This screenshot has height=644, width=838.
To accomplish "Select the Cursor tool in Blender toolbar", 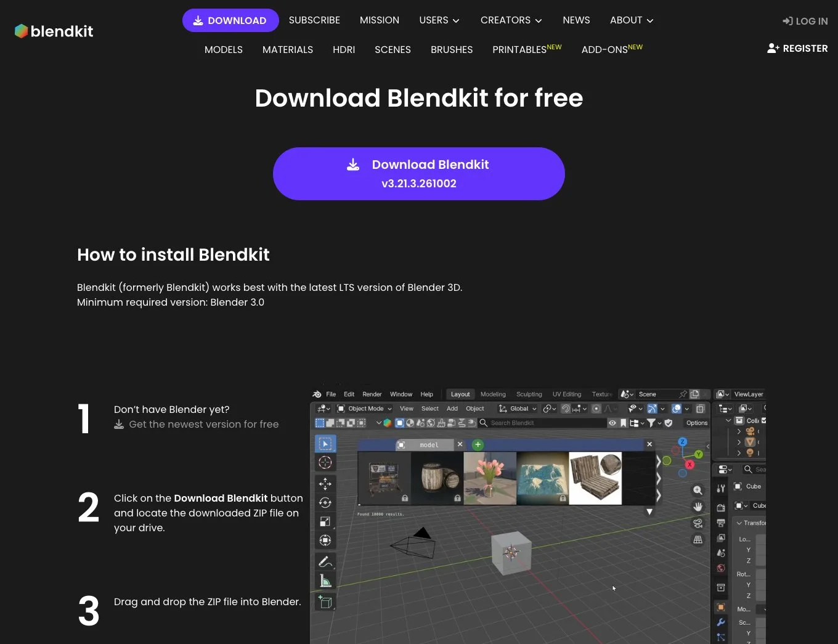I will pos(325,463).
